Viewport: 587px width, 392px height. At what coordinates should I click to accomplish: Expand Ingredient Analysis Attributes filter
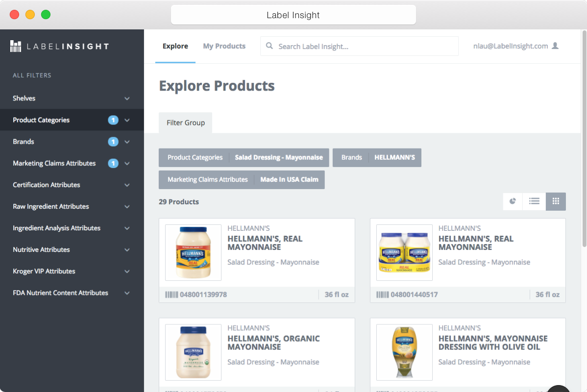pos(72,228)
